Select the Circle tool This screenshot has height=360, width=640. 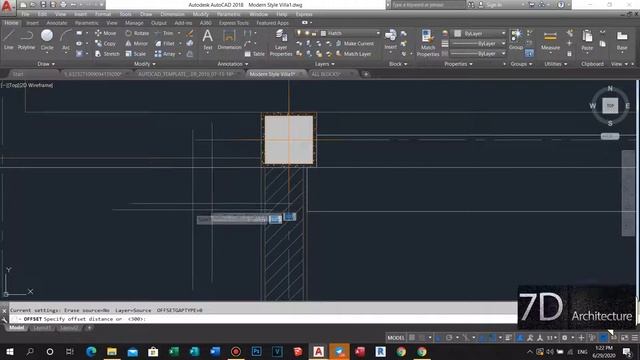click(x=47, y=40)
